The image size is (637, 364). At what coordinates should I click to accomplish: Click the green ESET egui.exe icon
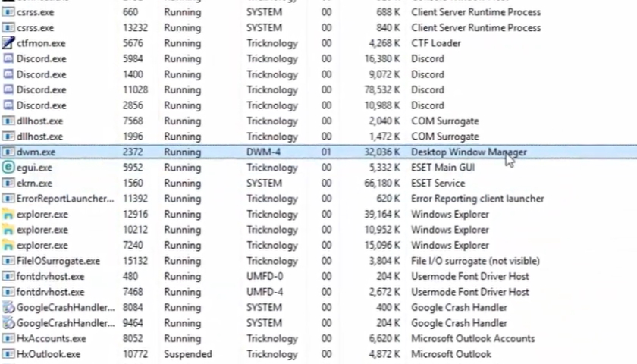pos(8,167)
